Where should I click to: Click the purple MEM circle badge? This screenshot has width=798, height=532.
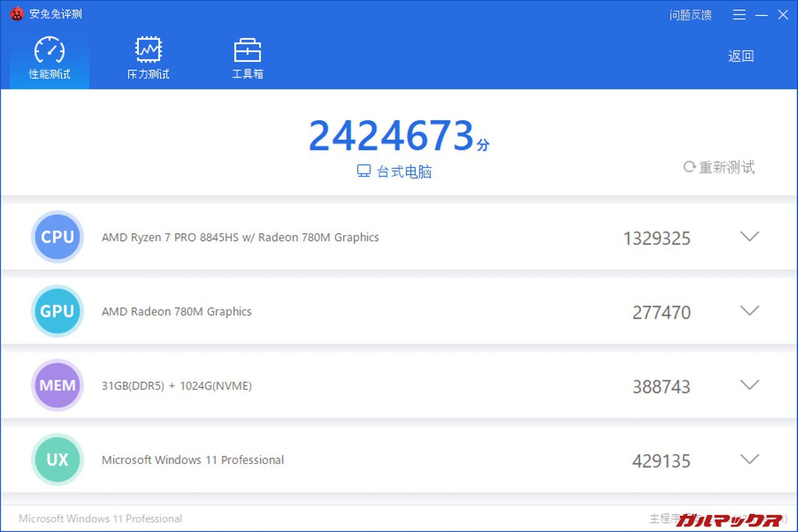pyautogui.click(x=57, y=385)
